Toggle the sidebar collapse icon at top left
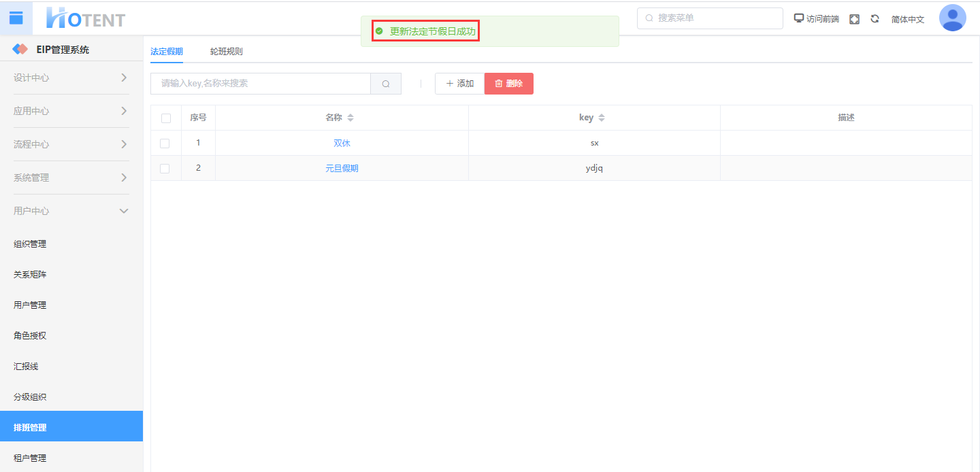Screen dimensions: 980x472 click(16, 18)
